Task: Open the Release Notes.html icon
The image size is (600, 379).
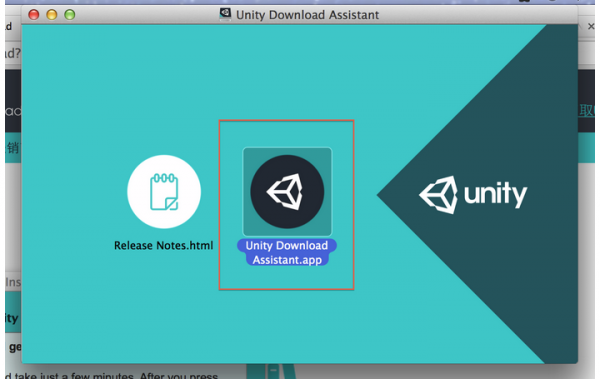Action: [x=164, y=192]
